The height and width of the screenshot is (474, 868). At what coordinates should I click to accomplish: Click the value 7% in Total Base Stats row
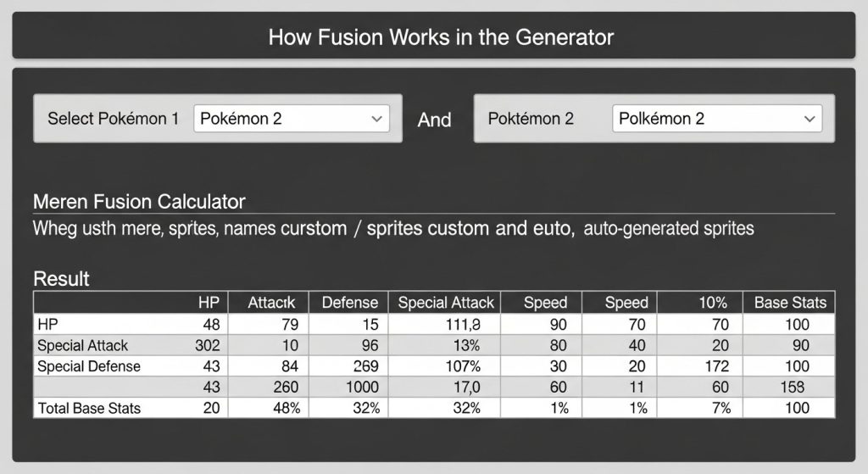coord(721,408)
